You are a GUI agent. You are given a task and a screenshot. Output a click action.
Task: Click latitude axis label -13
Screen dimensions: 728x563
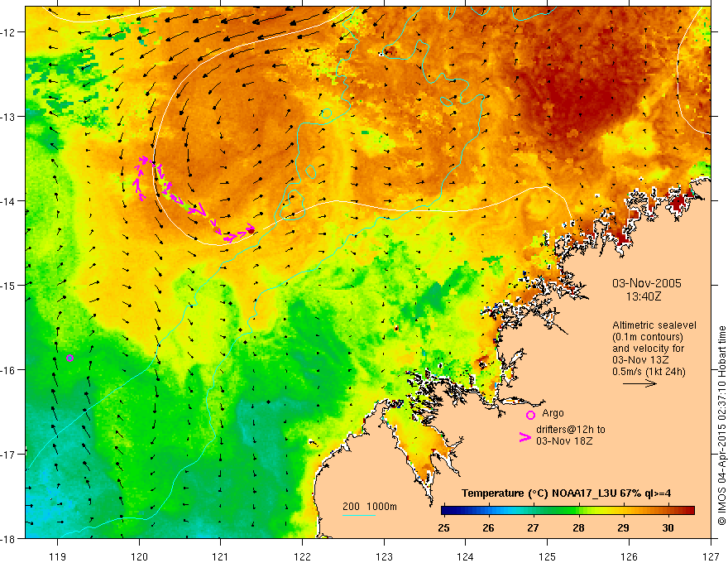[9, 116]
